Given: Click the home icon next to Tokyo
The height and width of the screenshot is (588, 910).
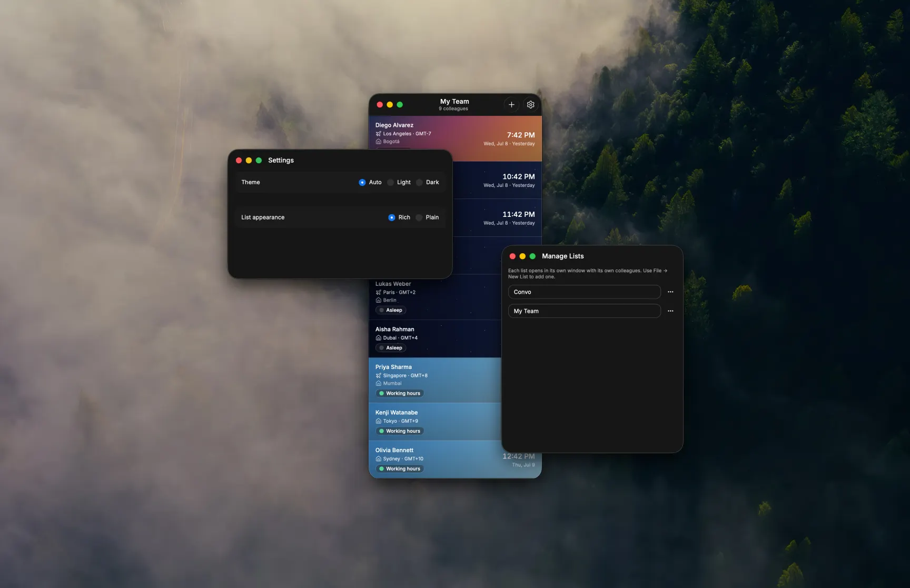Looking at the screenshot, I should point(378,421).
